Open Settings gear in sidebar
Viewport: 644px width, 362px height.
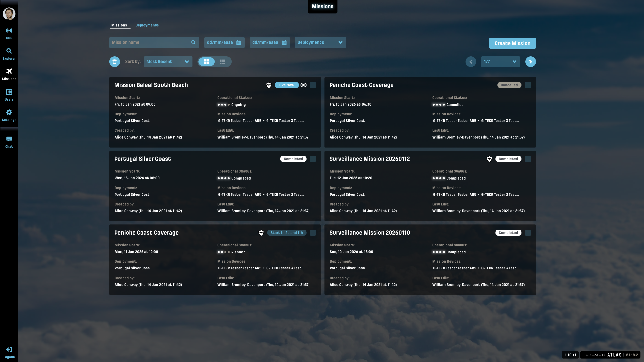click(9, 112)
